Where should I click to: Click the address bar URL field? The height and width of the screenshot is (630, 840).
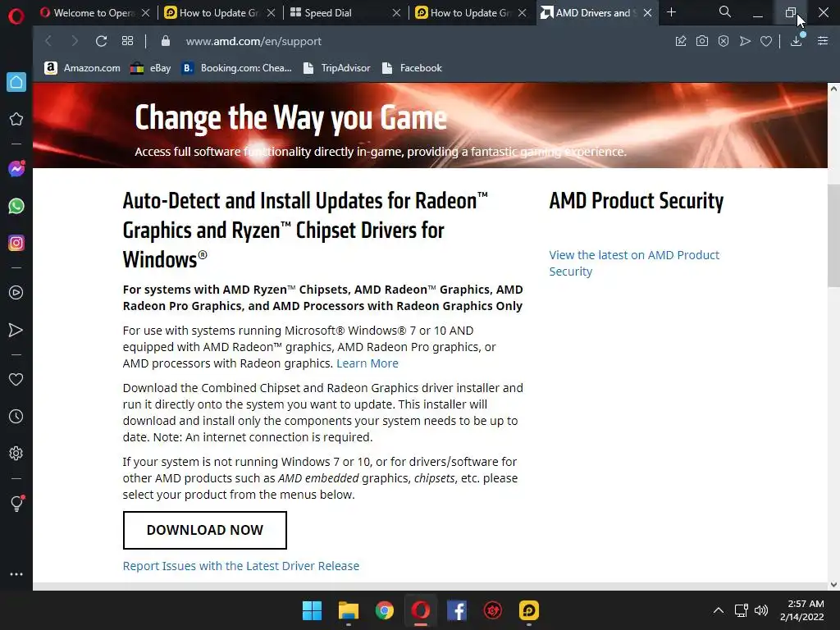[x=253, y=41]
